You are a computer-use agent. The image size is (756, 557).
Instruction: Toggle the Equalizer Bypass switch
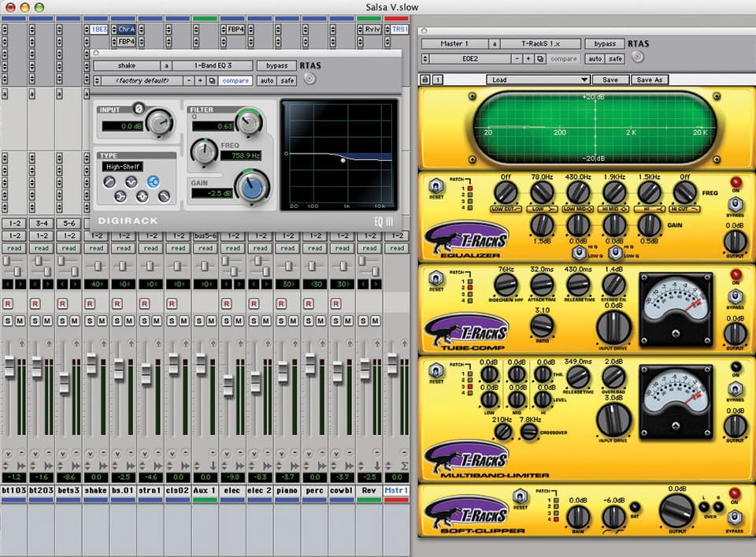coord(735,205)
